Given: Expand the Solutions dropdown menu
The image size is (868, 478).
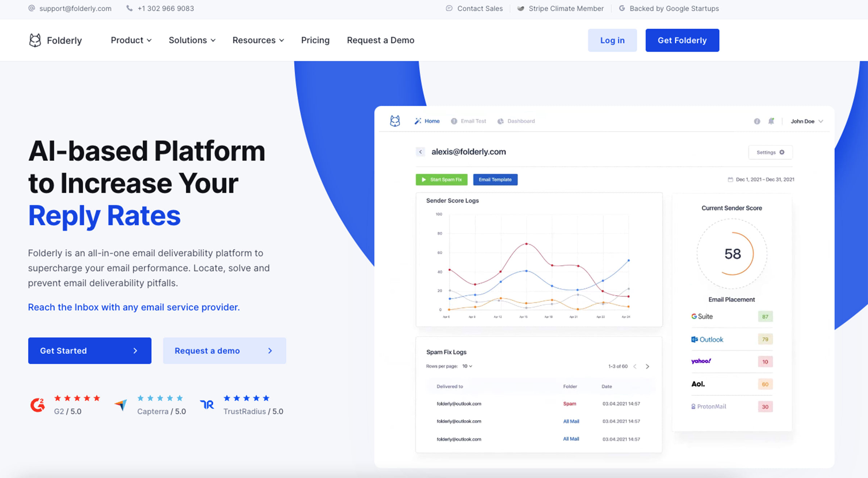Looking at the screenshot, I should (x=191, y=40).
